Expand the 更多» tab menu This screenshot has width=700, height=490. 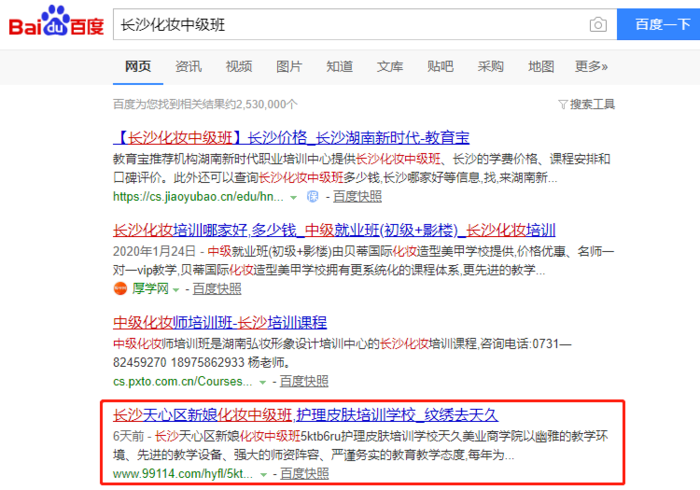(x=591, y=66)
